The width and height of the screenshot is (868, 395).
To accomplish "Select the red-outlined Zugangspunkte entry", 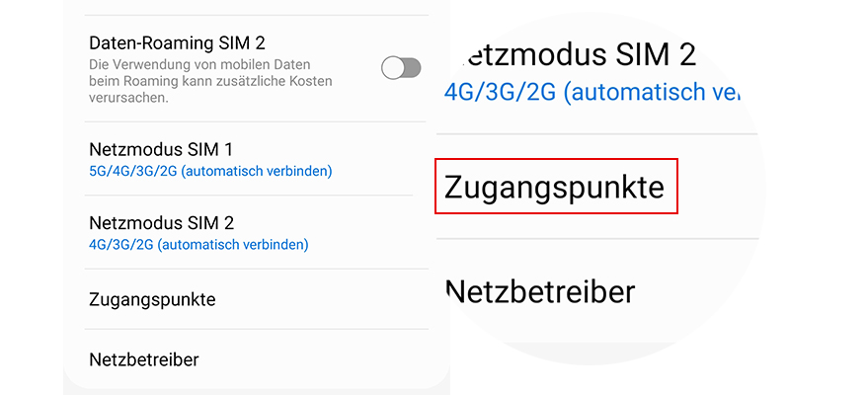I will (556, 186).
